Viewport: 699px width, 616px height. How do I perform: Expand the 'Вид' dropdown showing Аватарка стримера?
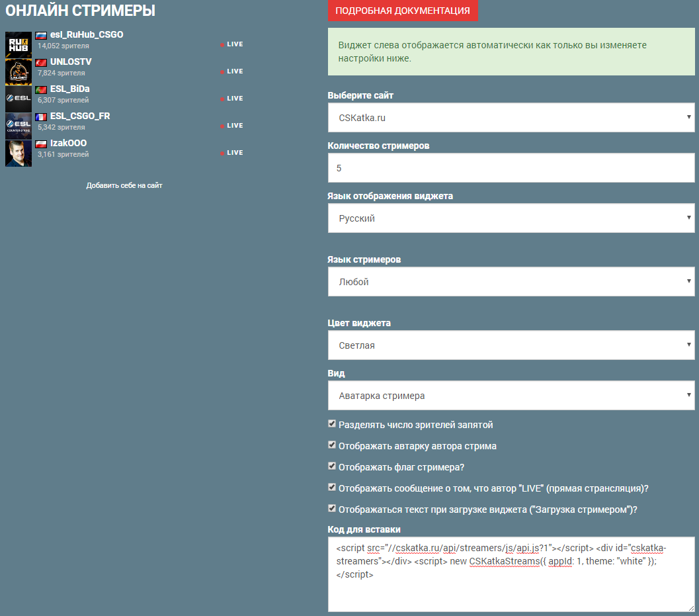(511, 396)
